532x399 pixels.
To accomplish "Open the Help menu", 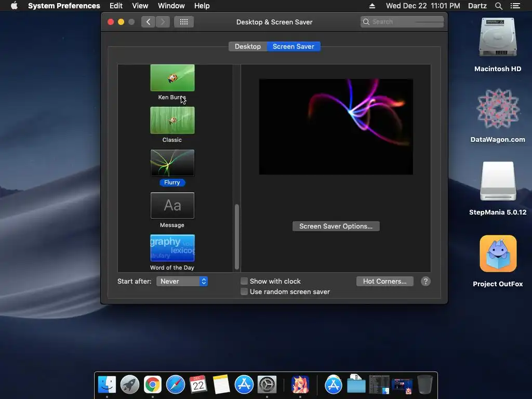I will click(202, 6).
